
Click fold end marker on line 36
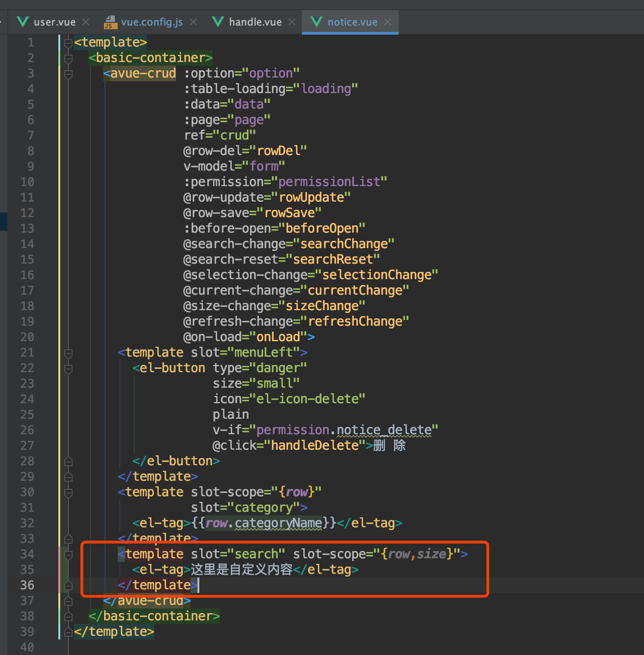pos(68,585)
